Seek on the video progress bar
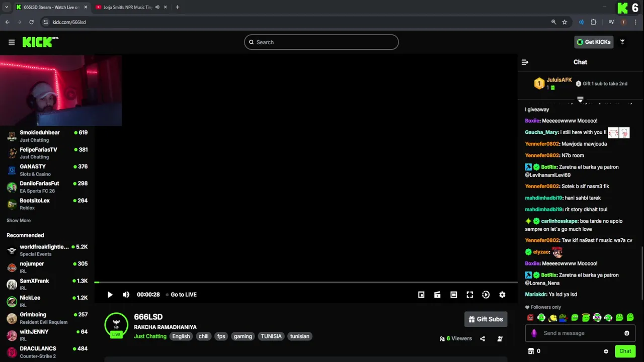The width and height of the screenshot is (644, 362). (306, 283)
